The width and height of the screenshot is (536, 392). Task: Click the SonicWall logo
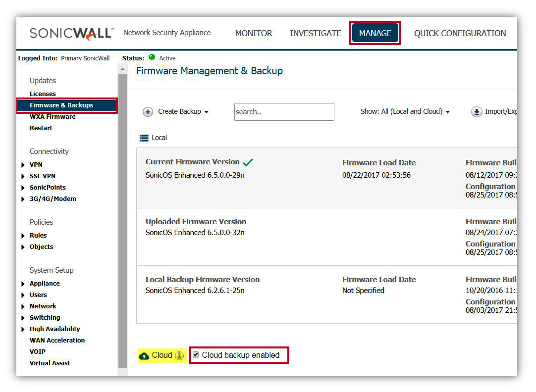(x=71, y=33)
